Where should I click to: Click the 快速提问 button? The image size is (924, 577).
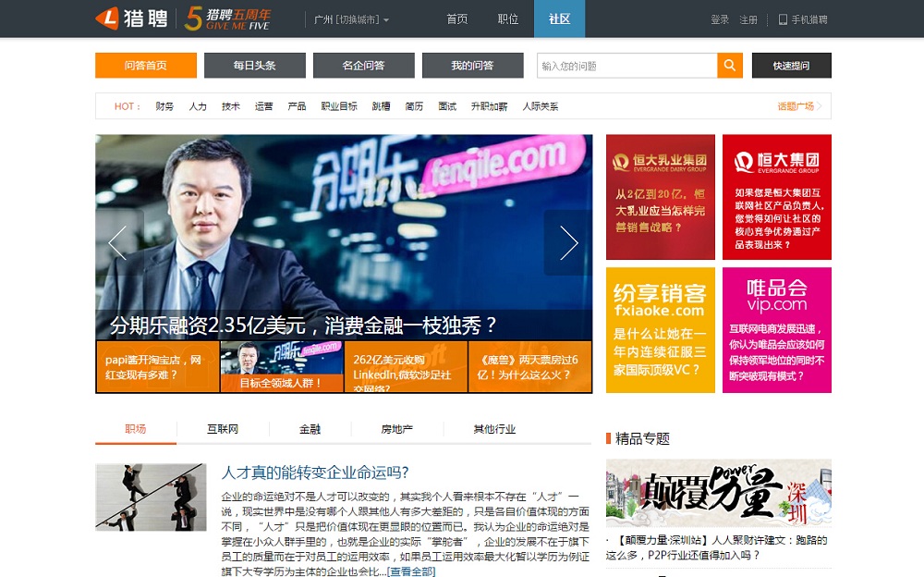[x=792, y=66]
